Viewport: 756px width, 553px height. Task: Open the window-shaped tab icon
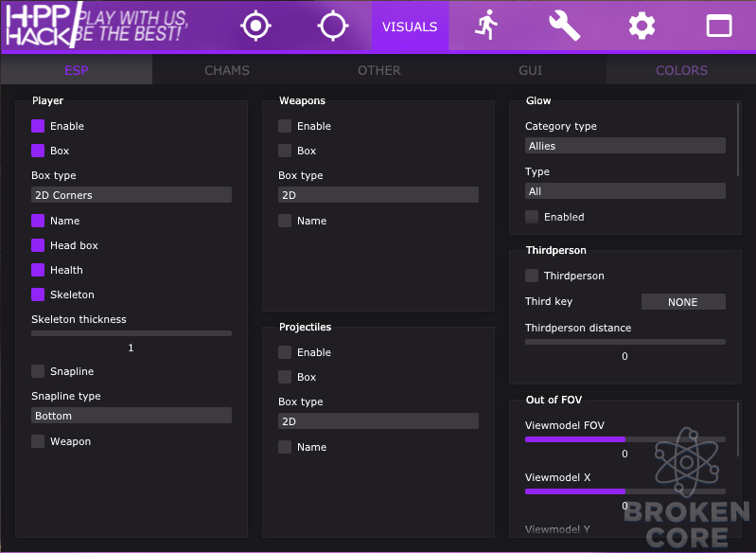click(719, 26)
